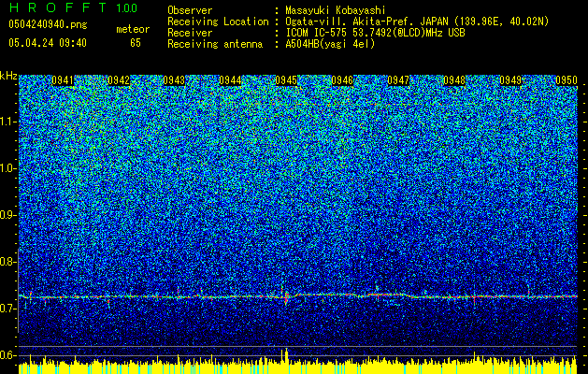Click the Receiving antenna field label
The height and width of the screenshot is (374, 588).
(215, 44)
